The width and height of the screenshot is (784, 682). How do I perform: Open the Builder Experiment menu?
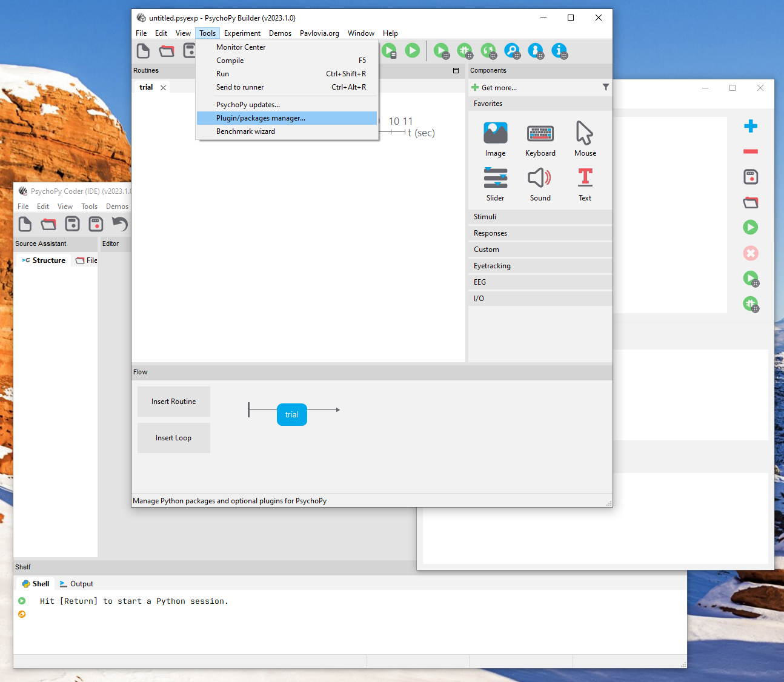(242, 33)
